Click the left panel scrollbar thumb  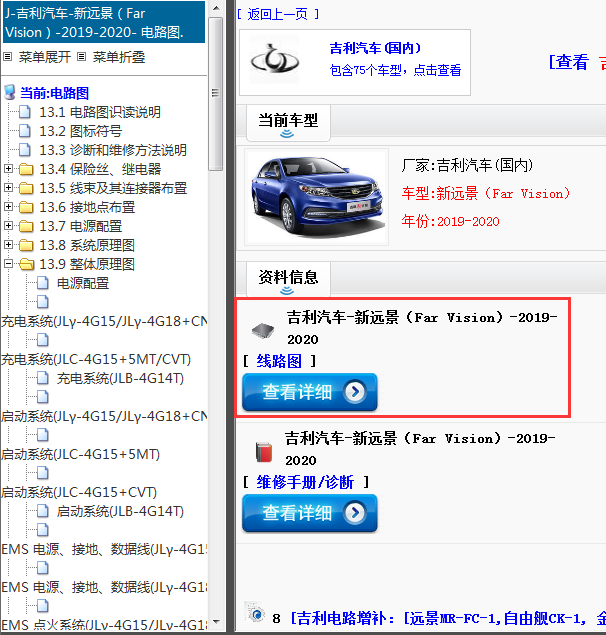(216, 94)
